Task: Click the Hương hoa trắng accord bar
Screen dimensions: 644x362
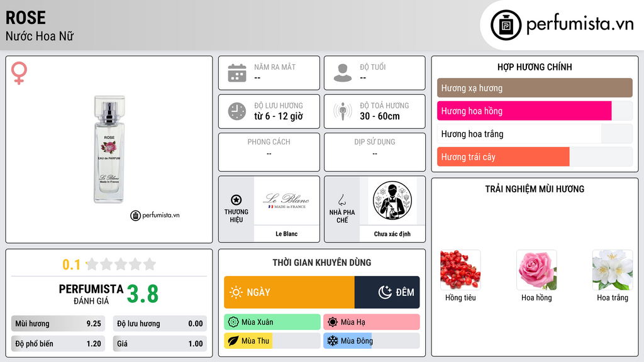Action: (535, 134)
